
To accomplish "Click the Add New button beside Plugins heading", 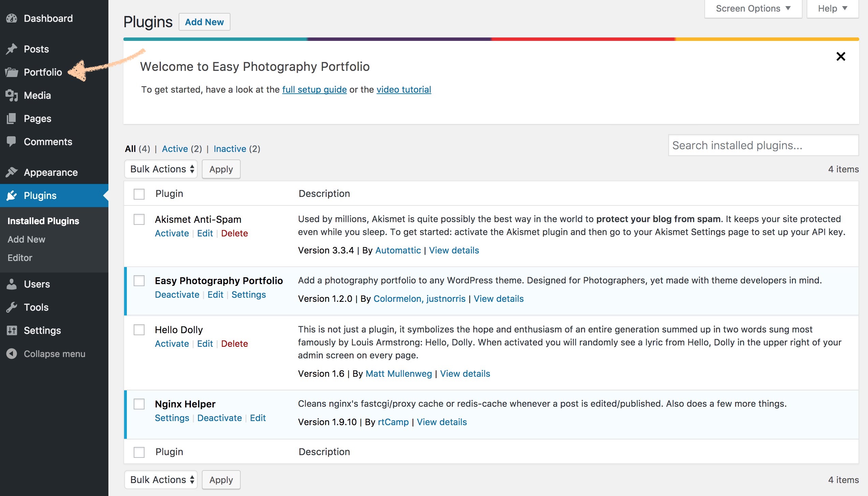I will tap(204, 22).
